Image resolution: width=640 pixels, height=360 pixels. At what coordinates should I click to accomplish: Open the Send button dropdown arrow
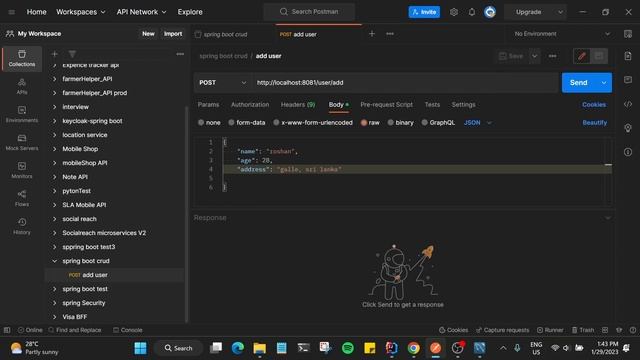point(604,82)
